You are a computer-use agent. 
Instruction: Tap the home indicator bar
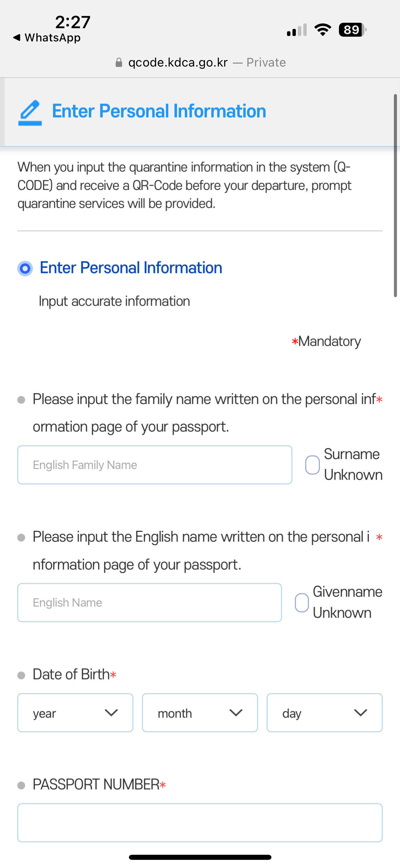point(200,857)
